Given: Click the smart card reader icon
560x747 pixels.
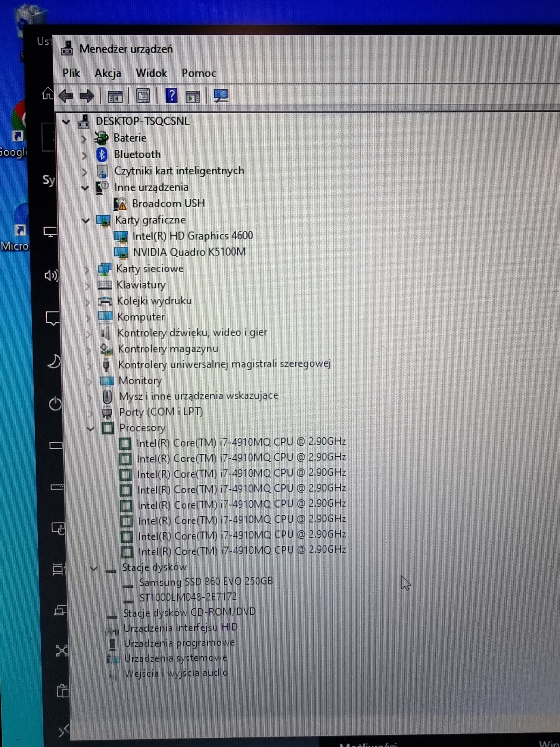Looking at the screenshot, I should click(102, 171).
